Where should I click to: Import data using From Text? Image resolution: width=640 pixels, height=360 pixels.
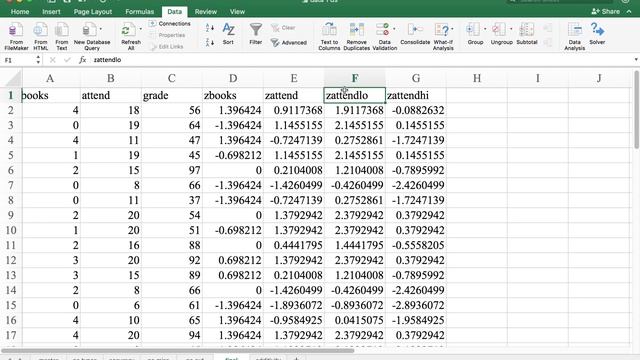pos(62,36)
